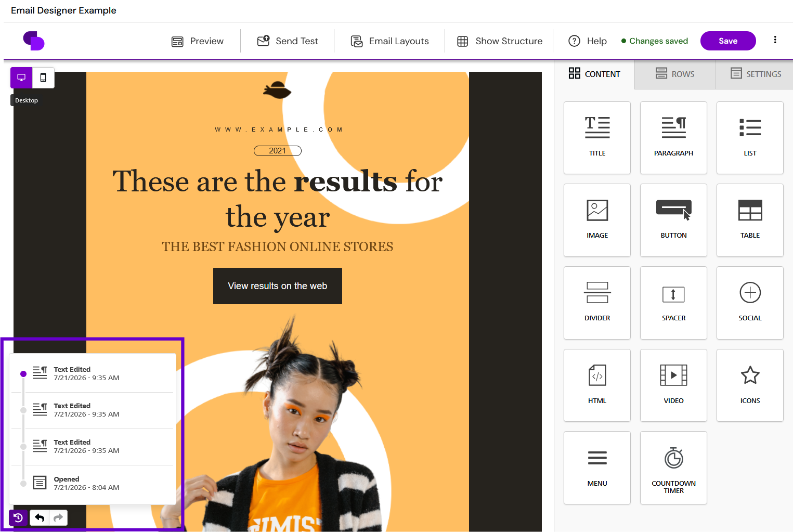Image resolution: width=793 pixels, height=532 pixels.
Task: Add a Social content block
Action: tap(750, 303)
